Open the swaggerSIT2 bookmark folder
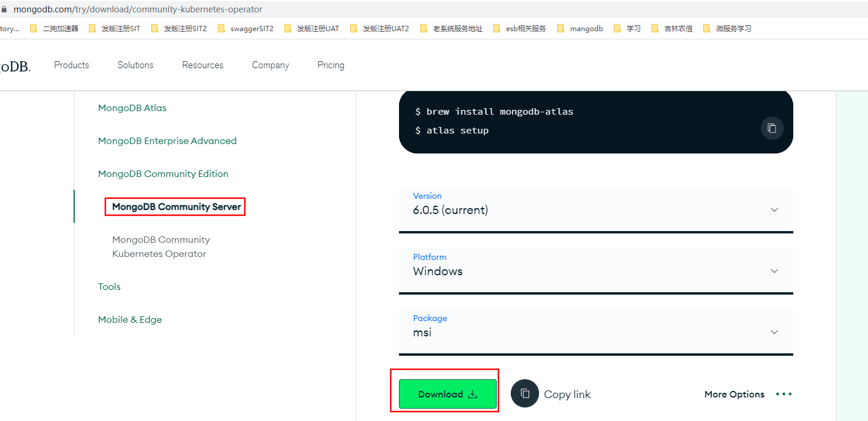 tap(245, 28)
